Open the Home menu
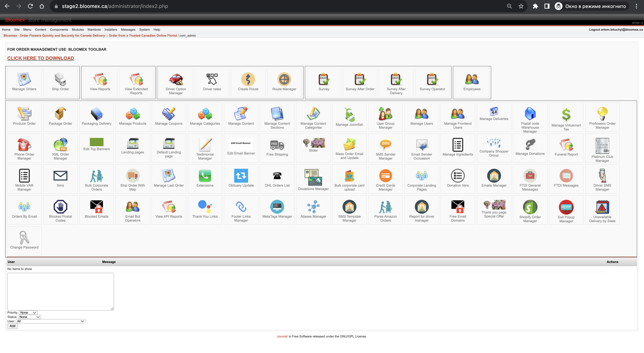This screenshot has width=644, height=353. point(6,30)
